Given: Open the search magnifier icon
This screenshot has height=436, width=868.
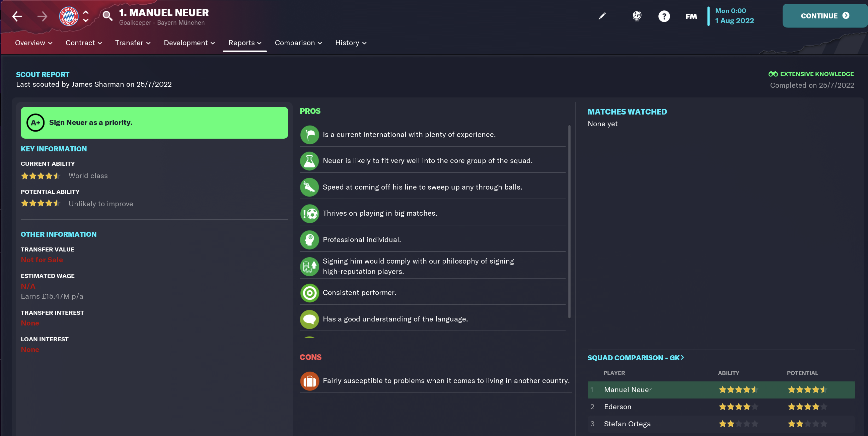Looking at the screenshot, I should coord(107,16).
